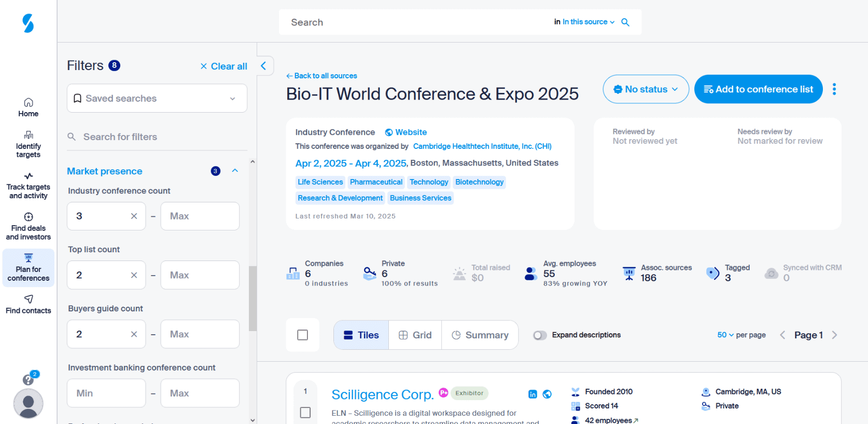
Task: Toggle the select all checkbox
Action: [x=303, y=335]
